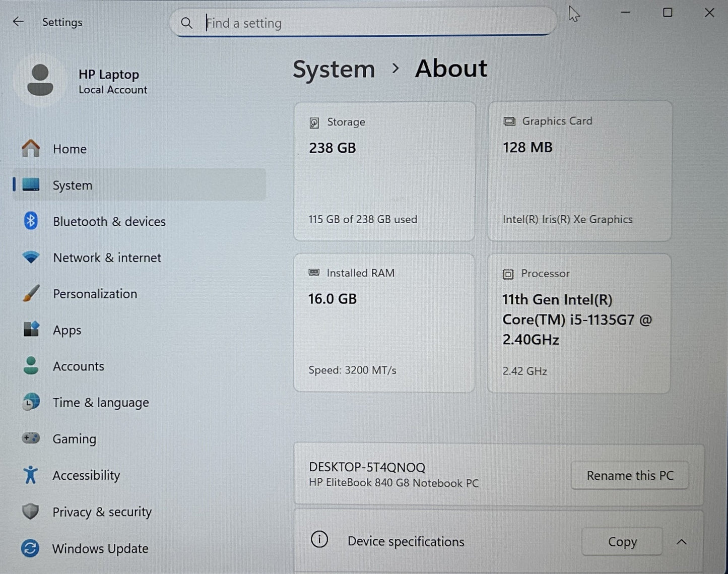Collapse the Device specifications section
The width and height of the screenshot is (728, 574).
[x=681, y=542]
